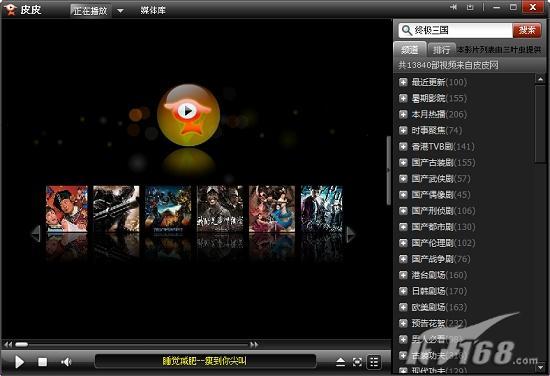Stop playback using the square stop button

(x=42, y=362)
